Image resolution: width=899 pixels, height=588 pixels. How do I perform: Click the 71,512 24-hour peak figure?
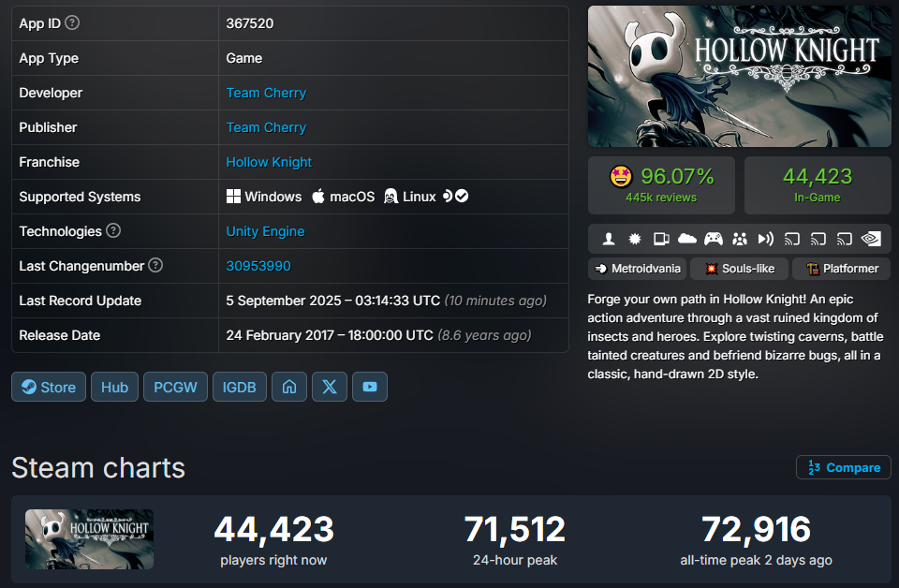pos(515,529)
